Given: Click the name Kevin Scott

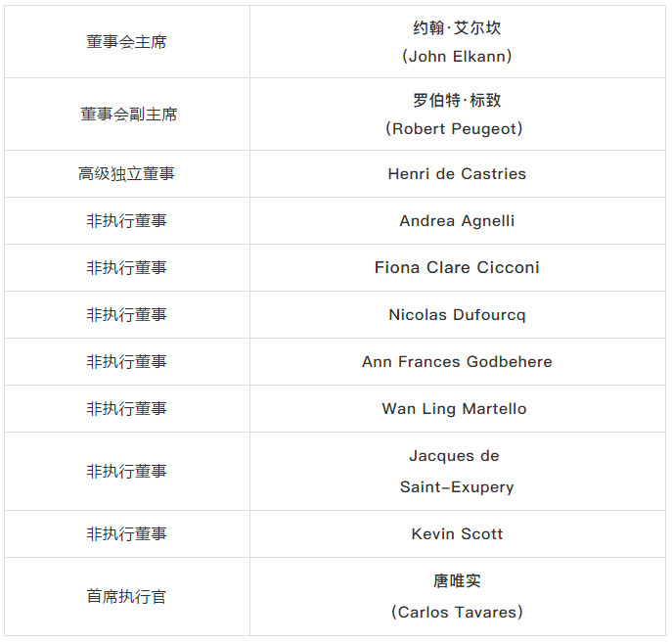Looking at the screenshot, I should coord(457,534).
